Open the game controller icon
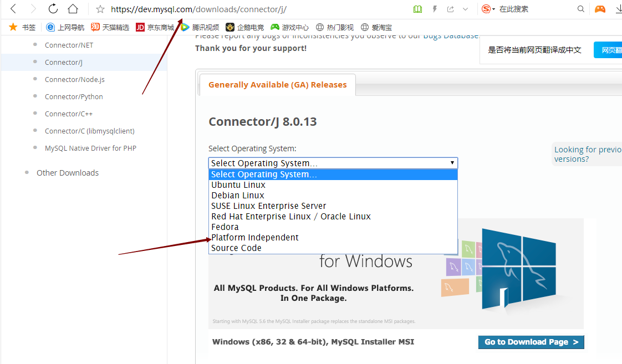The width and height of the screenshot is (622, 364). click(600, 9)
